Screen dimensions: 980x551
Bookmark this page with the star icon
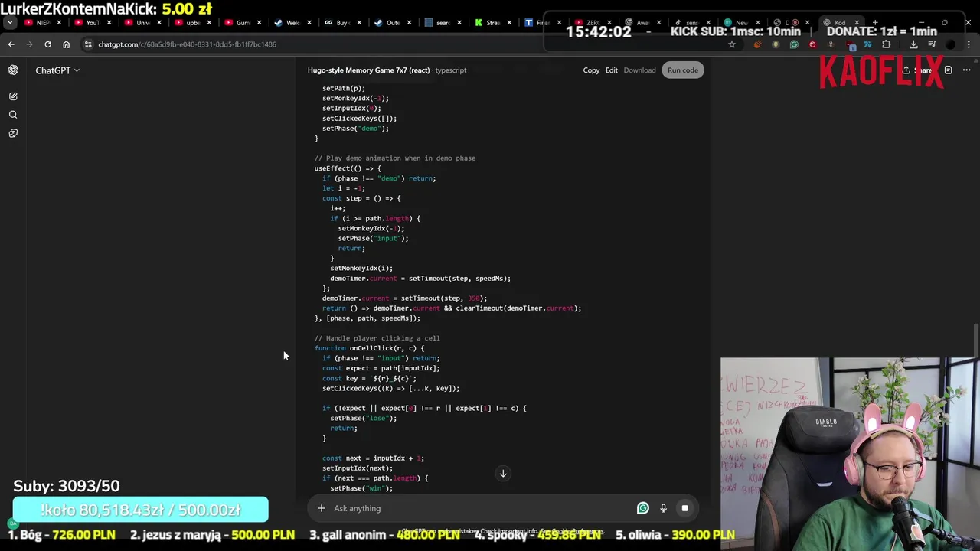pyautogui.click(x=732, y=44)
